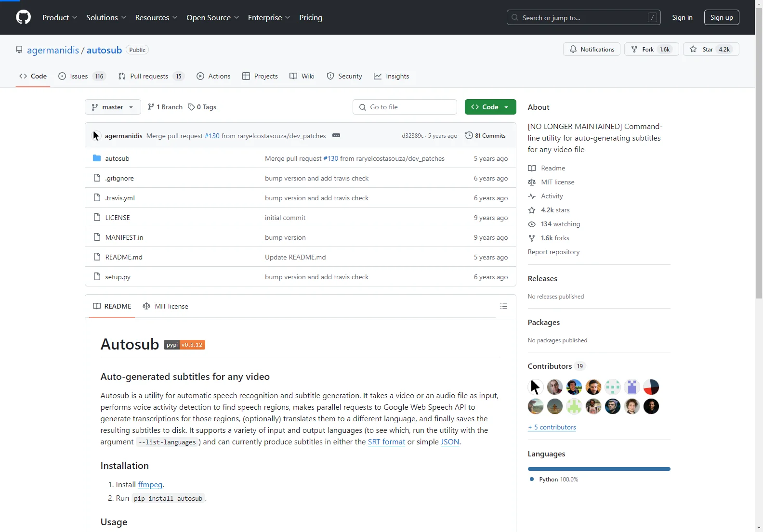The image size is (763, 532).
Task: Open the SRT format link
Action: [x=386, y=442]
